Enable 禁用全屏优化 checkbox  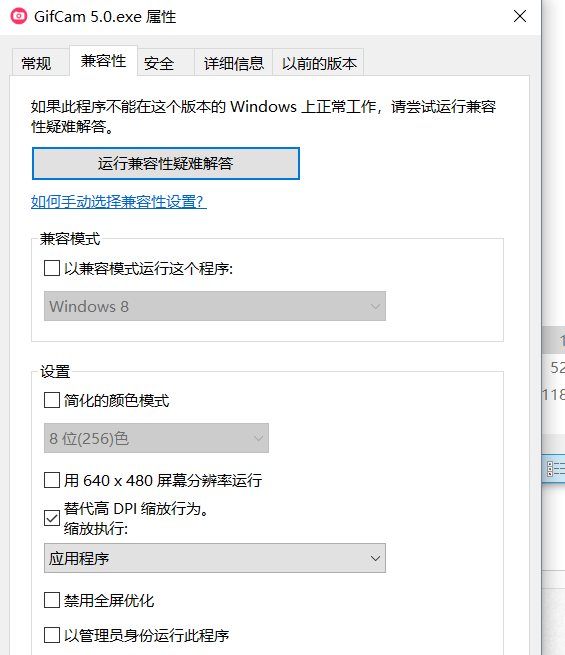tap(52, 600)
